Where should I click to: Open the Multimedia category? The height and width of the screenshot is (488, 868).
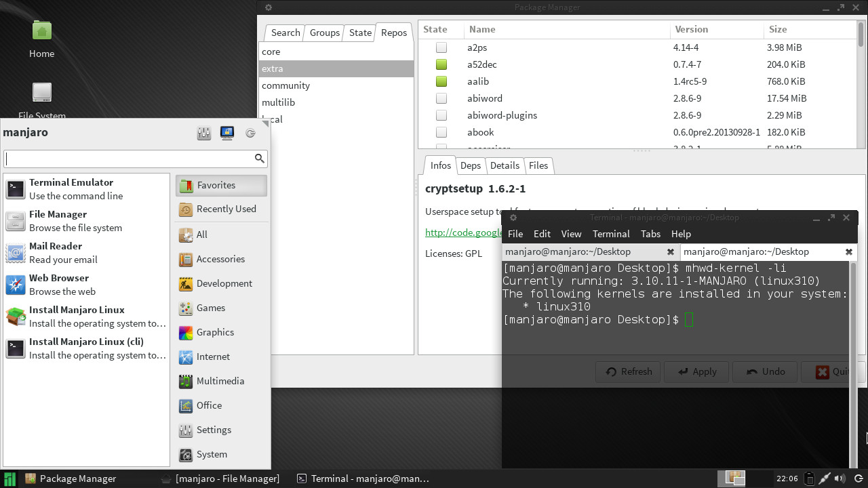point(221,381)
